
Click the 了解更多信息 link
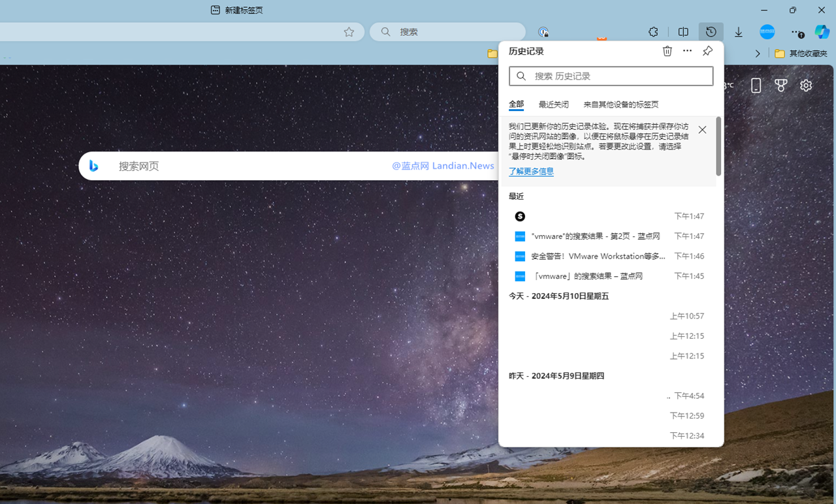(x=531, y=171)
